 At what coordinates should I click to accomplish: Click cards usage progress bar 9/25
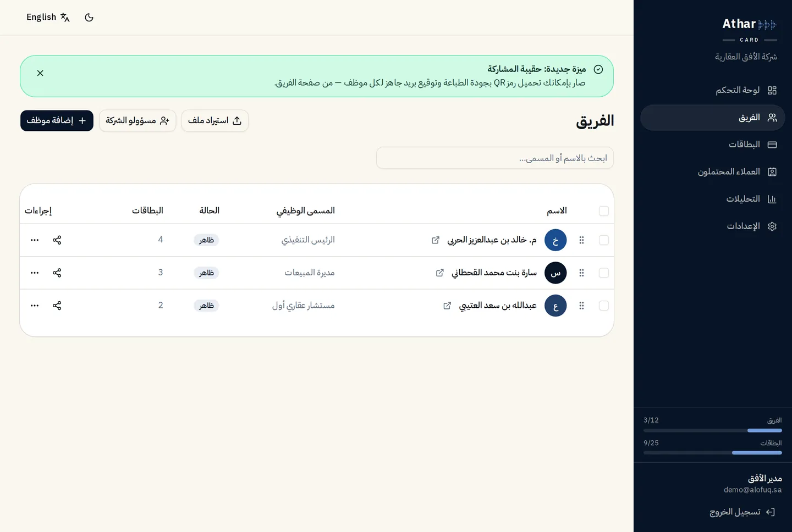click(713, 453)
